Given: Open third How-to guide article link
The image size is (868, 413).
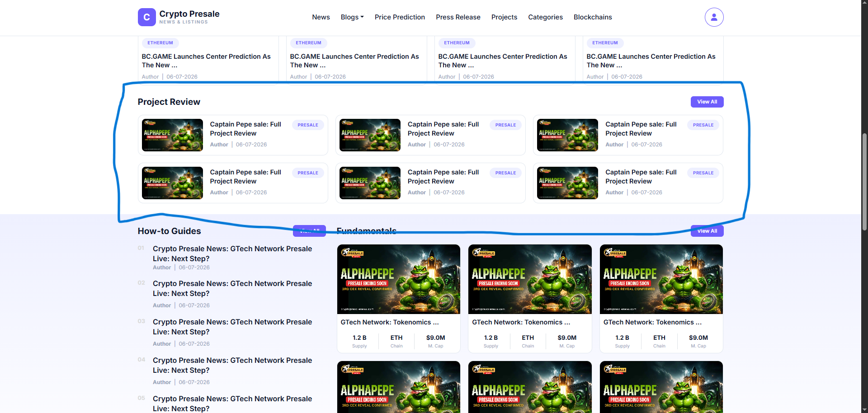Looking at the screenshot, I should click(232, 327).
